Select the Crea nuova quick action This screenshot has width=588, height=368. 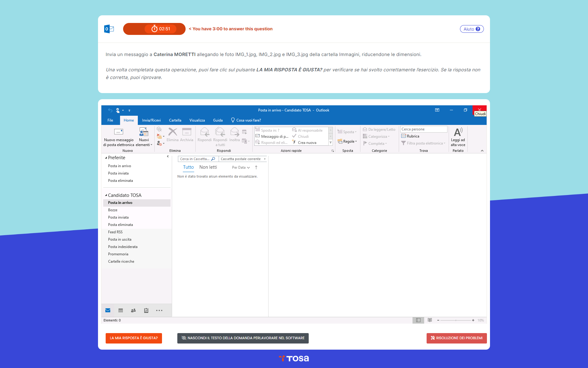[x=307, y=143]
